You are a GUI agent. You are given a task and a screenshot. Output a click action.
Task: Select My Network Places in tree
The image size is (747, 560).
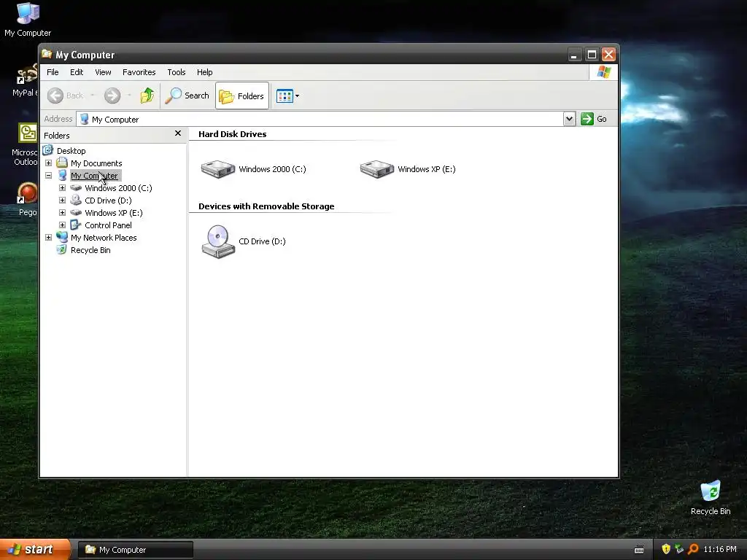tap(104, 238)
